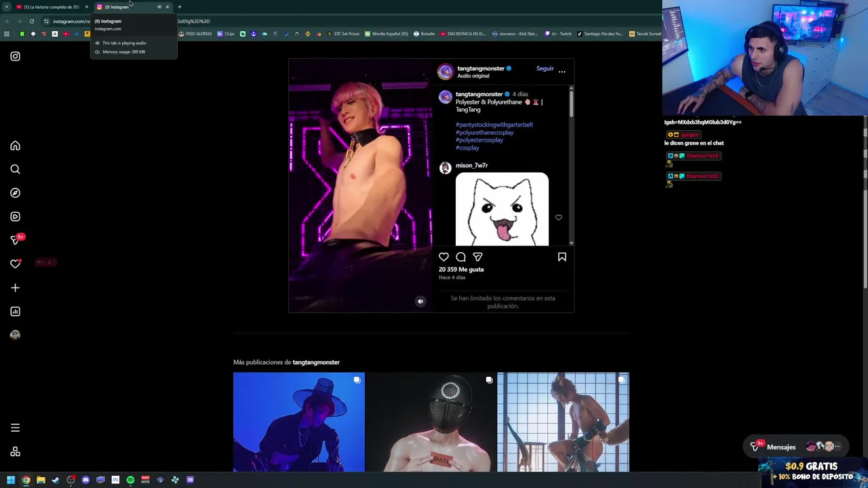868x488 pixels.
Task: Create a new post with plus icon
Action: click(15, 288)
